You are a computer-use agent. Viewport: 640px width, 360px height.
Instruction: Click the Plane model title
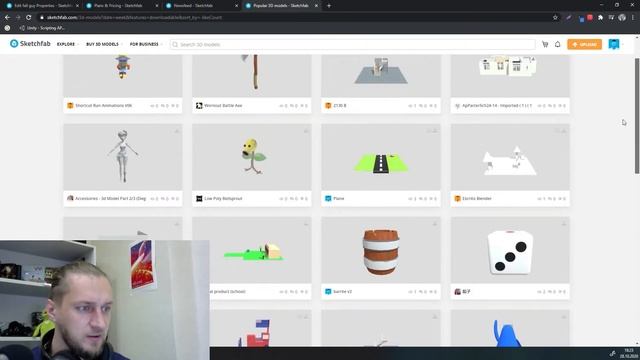(x=339, y=198)
